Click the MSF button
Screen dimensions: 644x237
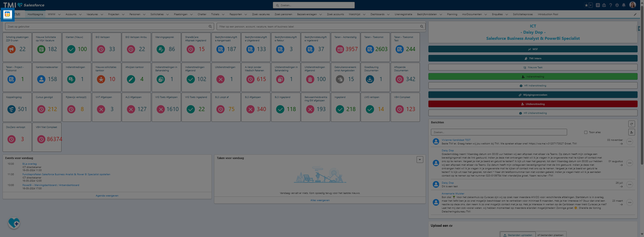pos(533,49)
